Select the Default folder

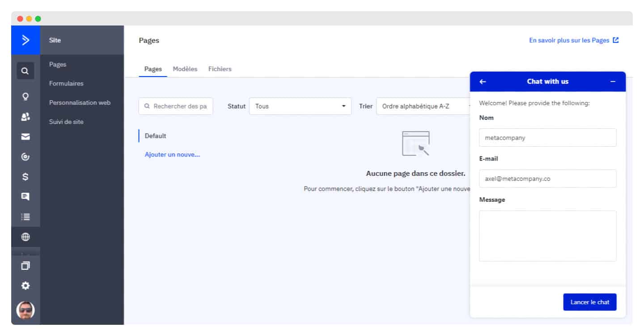click(x=155, y=136)
